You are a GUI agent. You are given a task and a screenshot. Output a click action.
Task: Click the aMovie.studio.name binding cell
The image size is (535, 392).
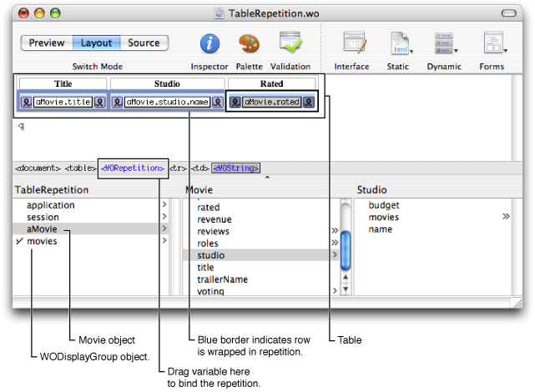[167, 102]
